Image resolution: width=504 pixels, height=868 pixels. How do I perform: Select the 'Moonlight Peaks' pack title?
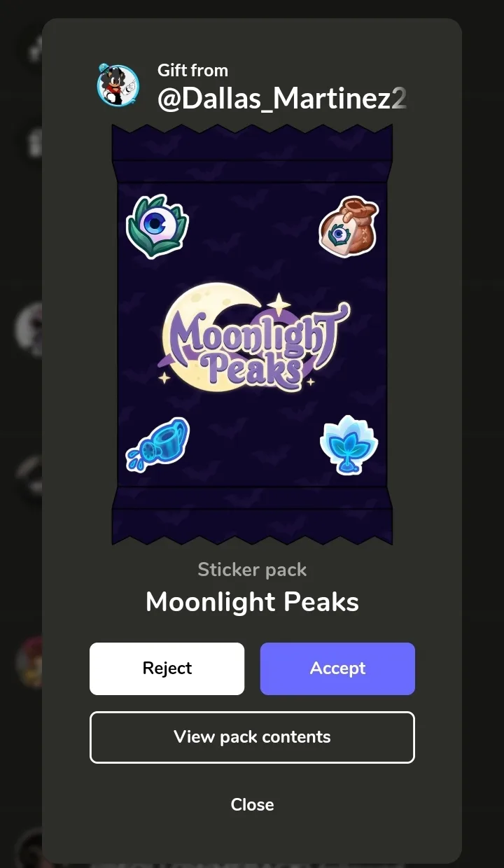(x=252, y=602)
